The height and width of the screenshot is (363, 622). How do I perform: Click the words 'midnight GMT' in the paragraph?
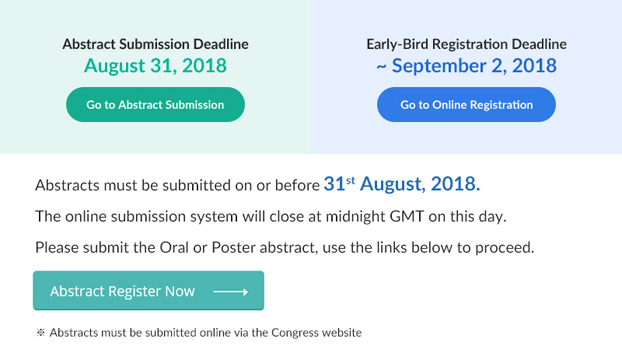click(x=375, y=217)
